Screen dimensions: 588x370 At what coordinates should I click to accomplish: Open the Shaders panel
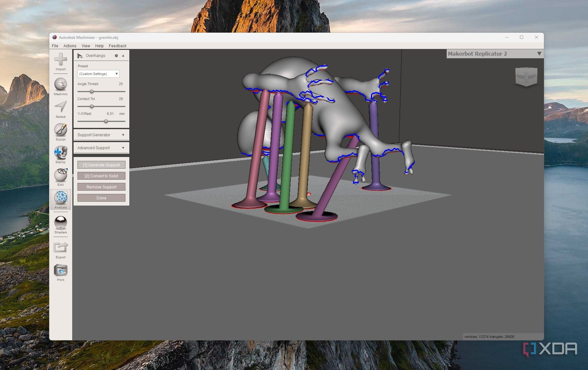(61, 225)
